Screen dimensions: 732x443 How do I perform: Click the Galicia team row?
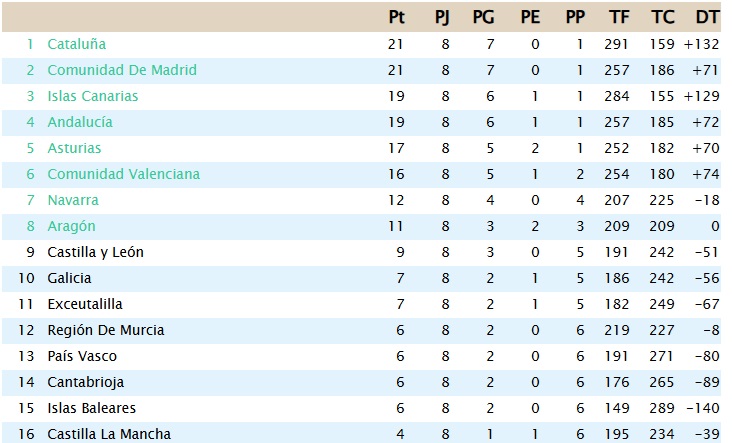[x=69, y=278]
